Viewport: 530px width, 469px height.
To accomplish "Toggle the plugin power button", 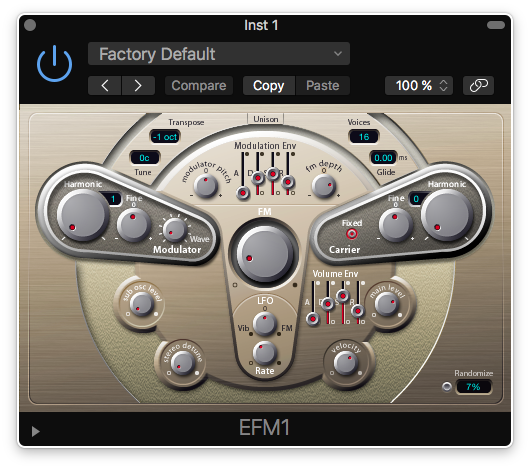I will pyautogui.click(x=54, y=64).
